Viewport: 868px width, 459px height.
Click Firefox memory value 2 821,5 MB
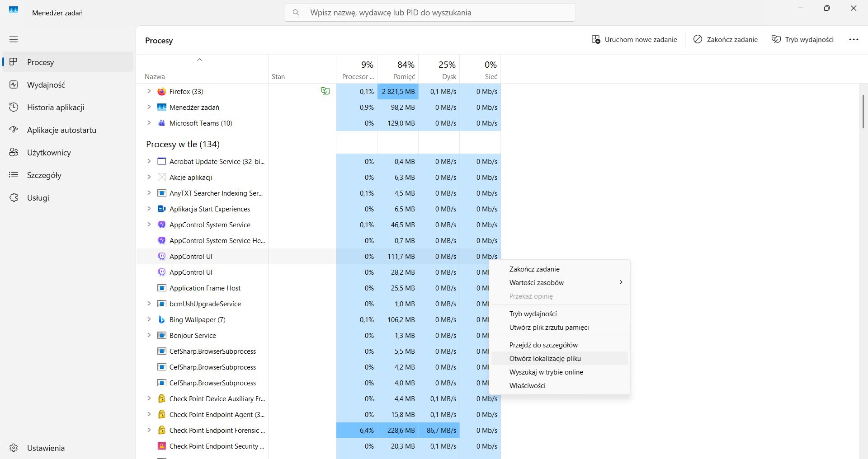point(398,91)
